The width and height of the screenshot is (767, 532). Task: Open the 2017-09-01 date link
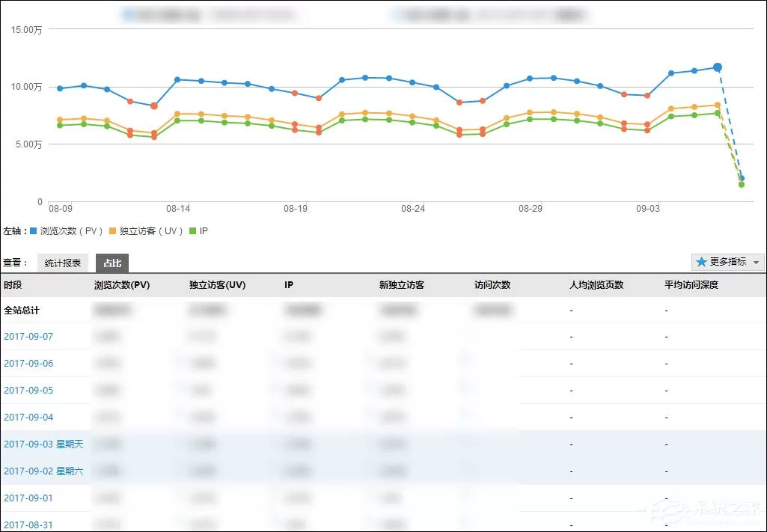pyautogui.click(x=28, y=498)
